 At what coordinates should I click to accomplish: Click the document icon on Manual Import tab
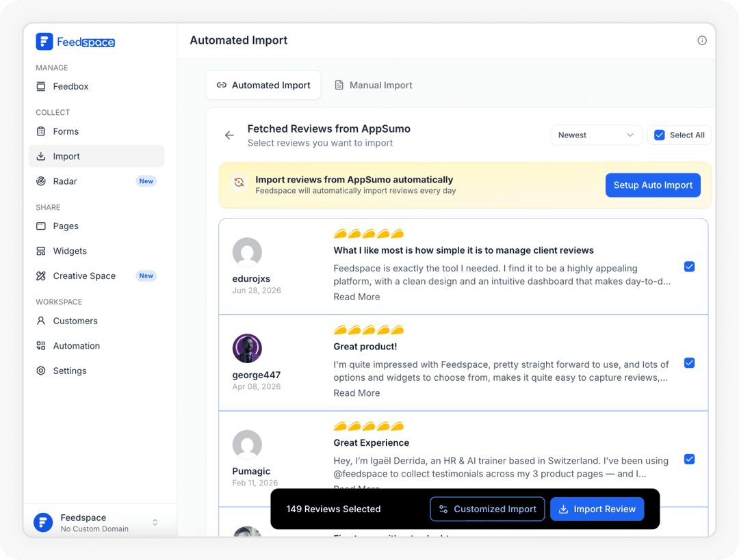(x=339, y=85)
